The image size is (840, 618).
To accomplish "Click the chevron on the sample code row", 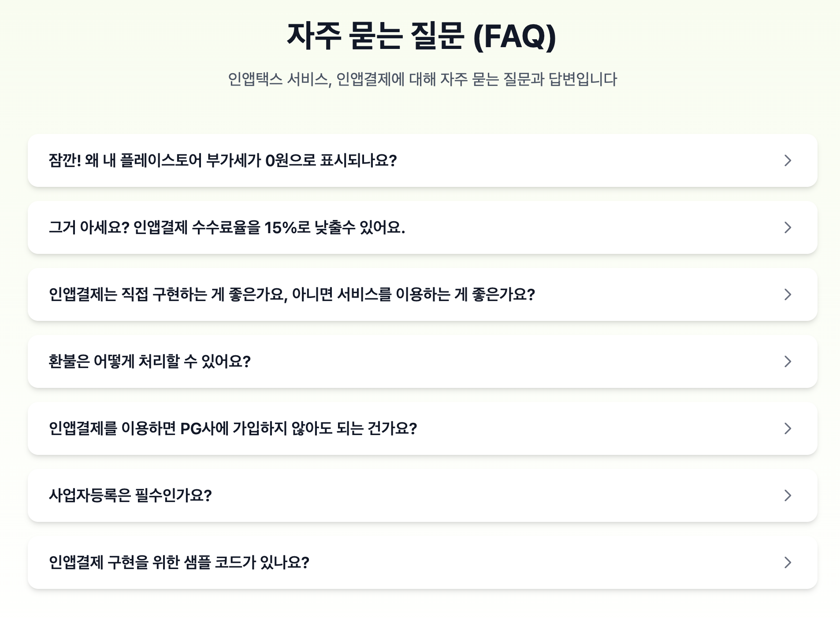I will point(788,563).
